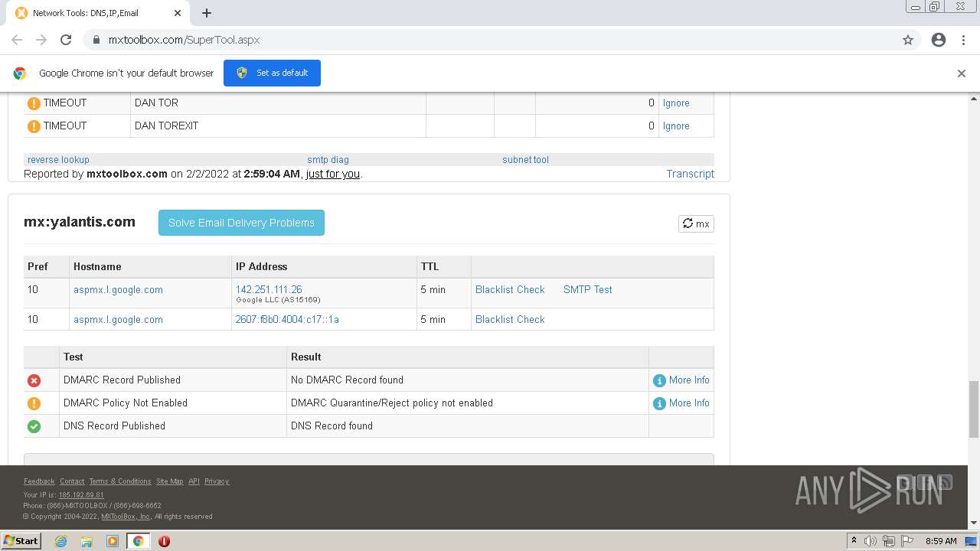Click IPv6 address 2607:f8b0:4004:c17::1a

click(x=287, y=320)
